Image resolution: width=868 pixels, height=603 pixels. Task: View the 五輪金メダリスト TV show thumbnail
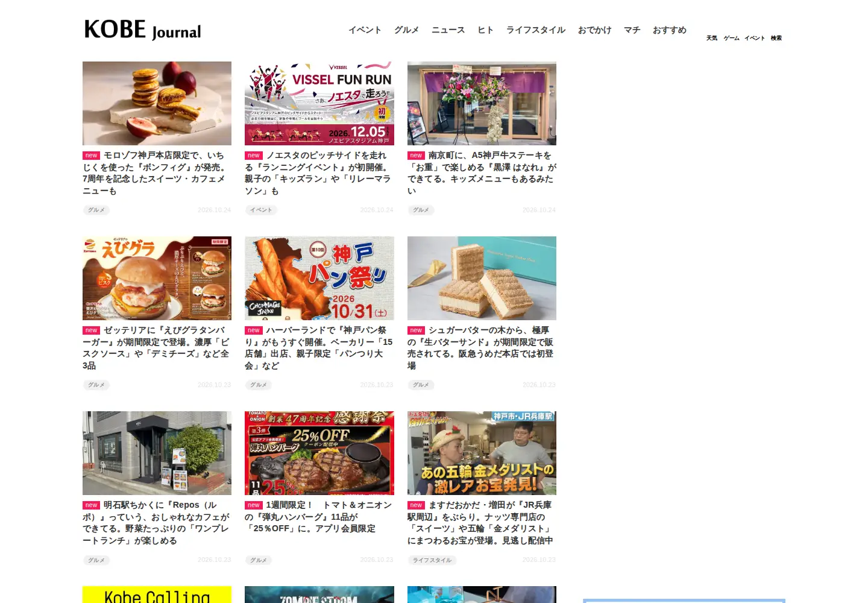click(482, 453)
